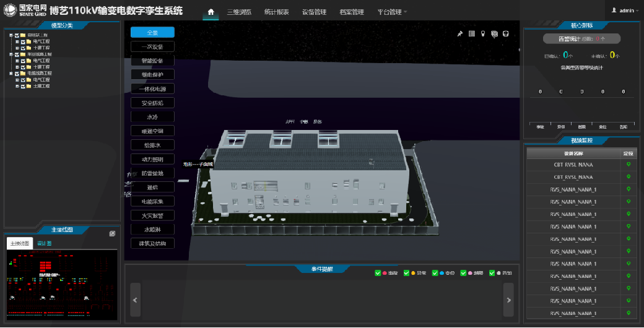The image size is (644, 328).
Task: Locate first CBT_RVSL_NANA device via green pin
Action: (628, 165)
